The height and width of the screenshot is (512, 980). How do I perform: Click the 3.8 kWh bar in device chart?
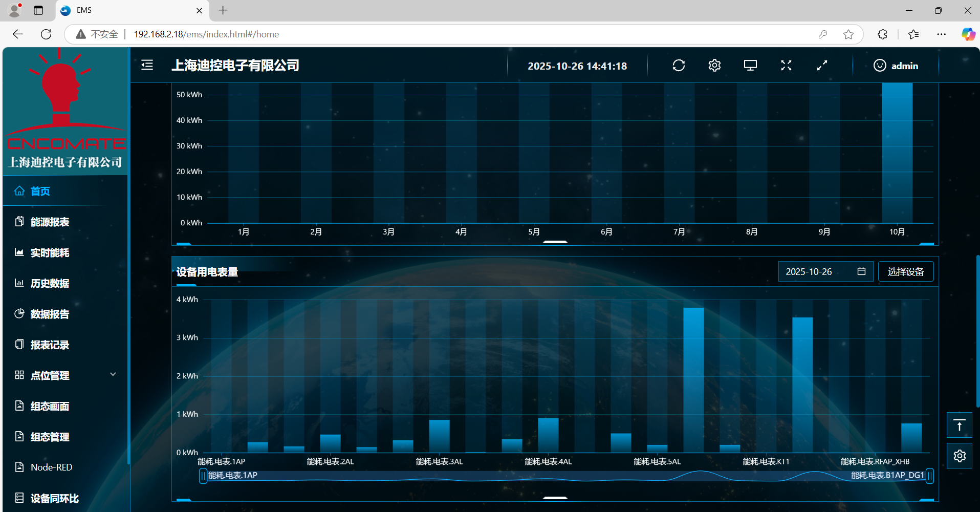(693, 379)
